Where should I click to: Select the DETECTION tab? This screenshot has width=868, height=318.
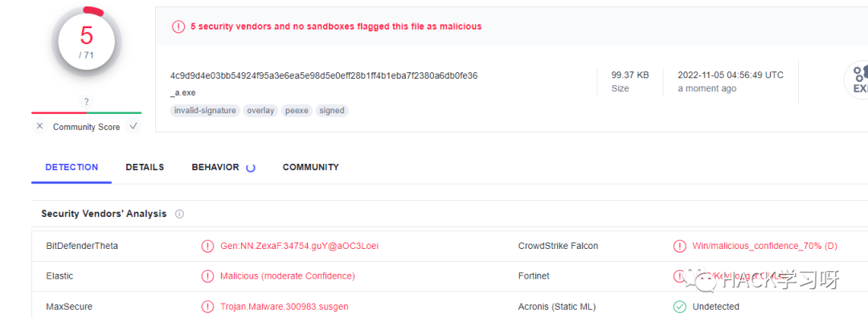pos(72,167)
